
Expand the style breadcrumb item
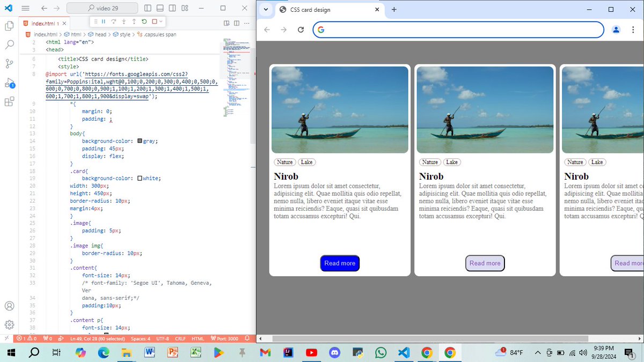[x=122, y=34]
